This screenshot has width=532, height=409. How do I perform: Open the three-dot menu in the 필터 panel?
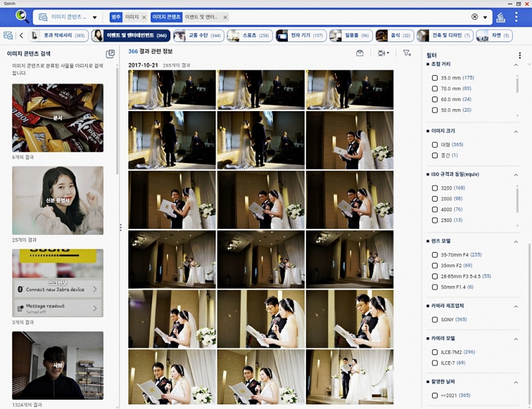pyautogui.click(x=519, y=56)
